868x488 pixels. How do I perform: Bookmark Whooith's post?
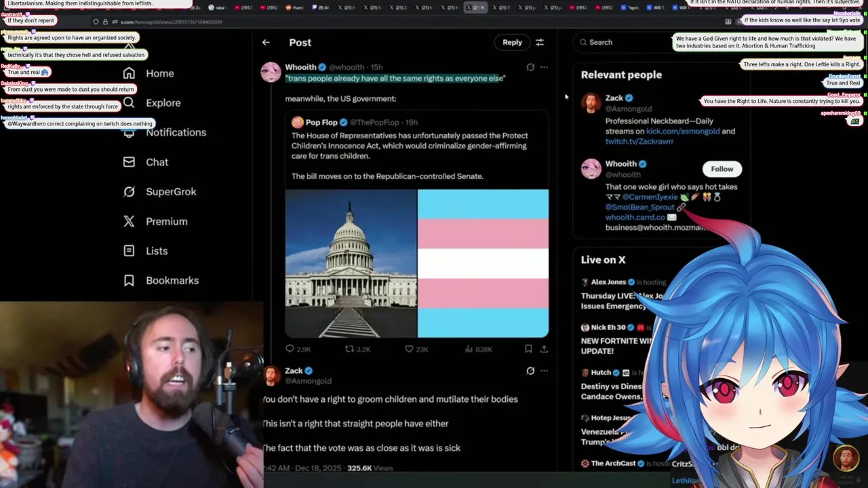tap(528, 349)
